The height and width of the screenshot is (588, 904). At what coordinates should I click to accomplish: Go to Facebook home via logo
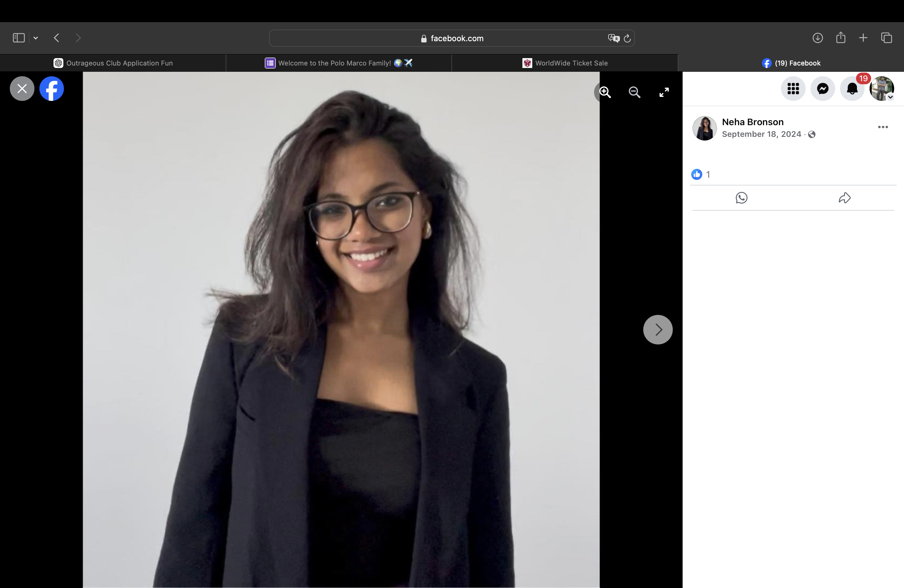52,89
